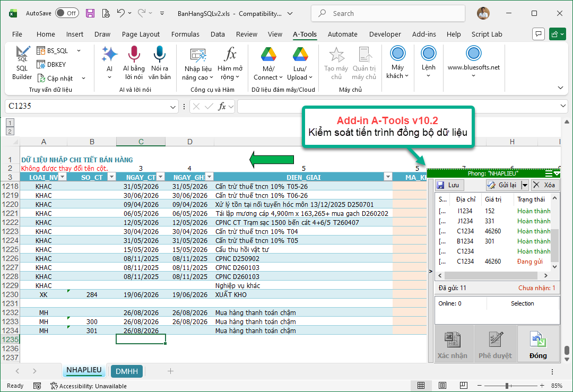The width and height of the screenshot is (573, 392).
Task: Open the SQL Builder tool
Action: [x=22, y=63]
